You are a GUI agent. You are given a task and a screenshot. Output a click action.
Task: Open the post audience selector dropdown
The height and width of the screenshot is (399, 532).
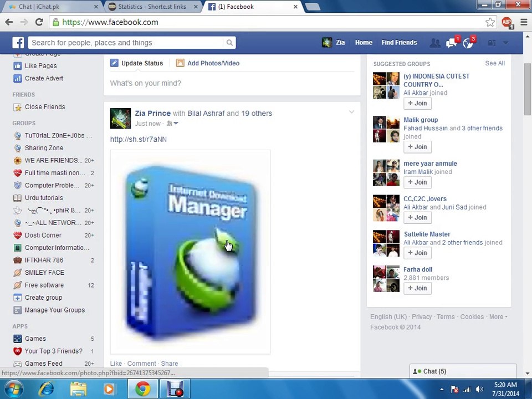(x=172, y=124)
